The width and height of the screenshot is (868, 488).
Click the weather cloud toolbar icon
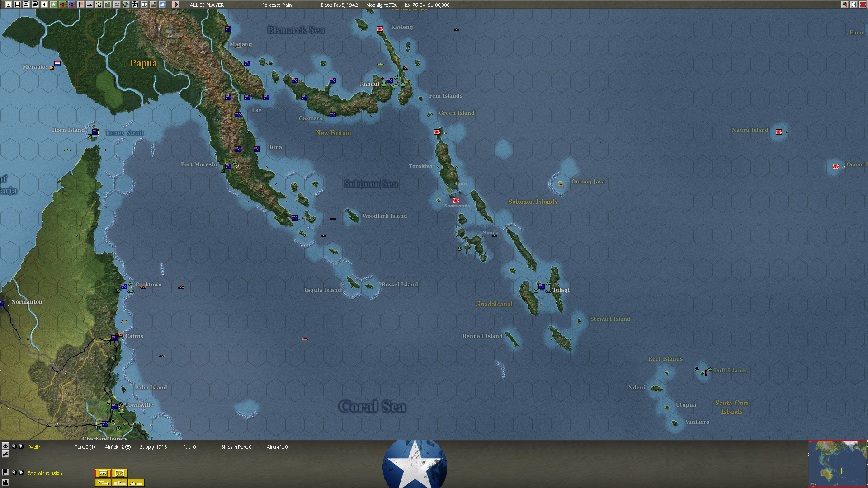coord(162,5)
